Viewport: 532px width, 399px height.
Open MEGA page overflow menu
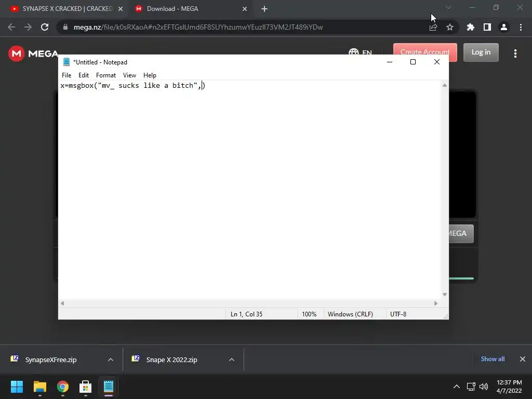pos(515,54)
